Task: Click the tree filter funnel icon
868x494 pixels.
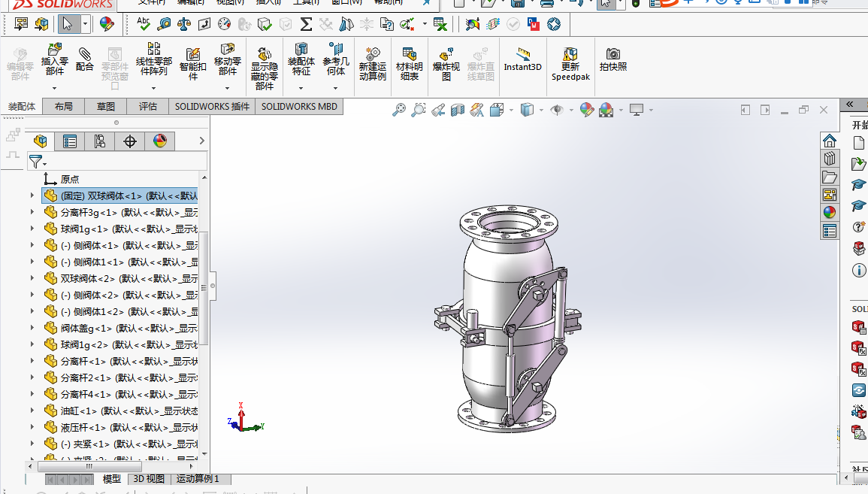Action: pos(36,162)
